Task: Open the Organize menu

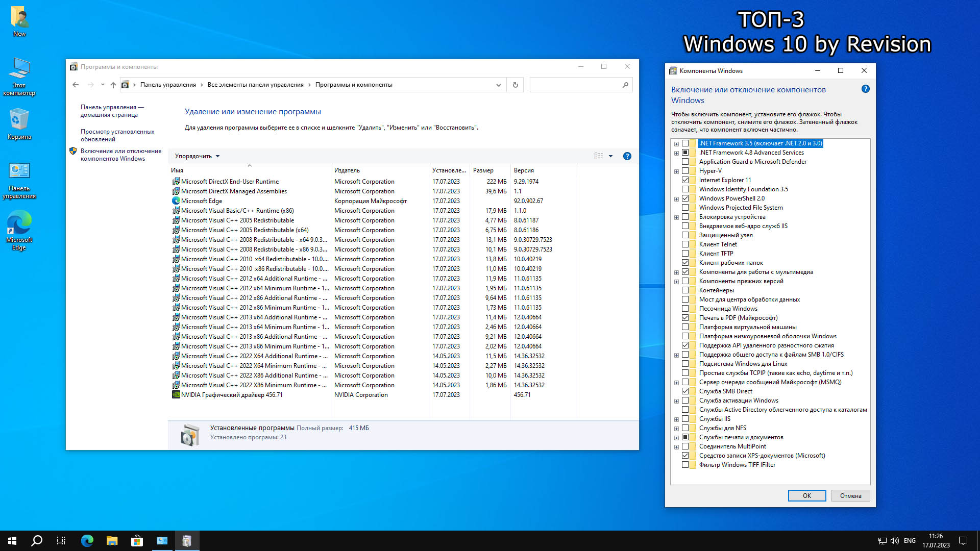Action: [197, 156]
